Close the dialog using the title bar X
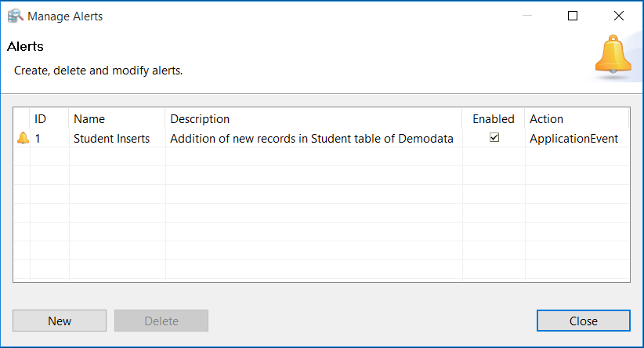The height and width of the screenshot is (348, 644). pyautogui.click(x=620, y=16)
